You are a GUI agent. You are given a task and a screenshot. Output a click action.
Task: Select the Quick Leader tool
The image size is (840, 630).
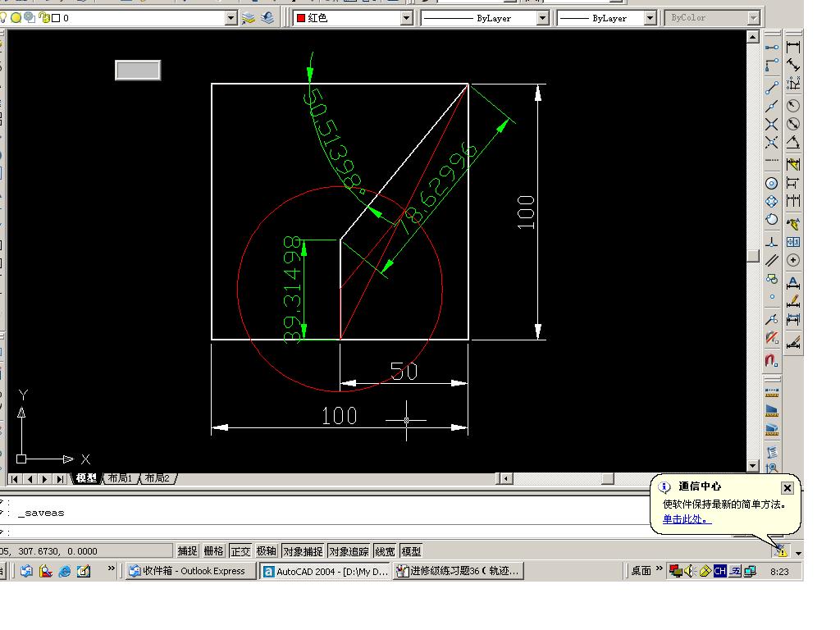click(793, 223)
